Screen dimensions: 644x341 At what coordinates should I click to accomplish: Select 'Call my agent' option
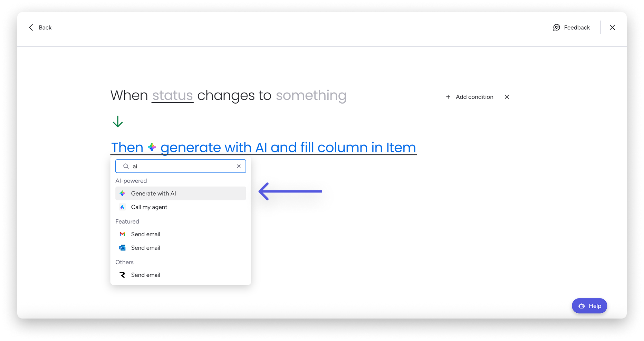tap(149, 207)
